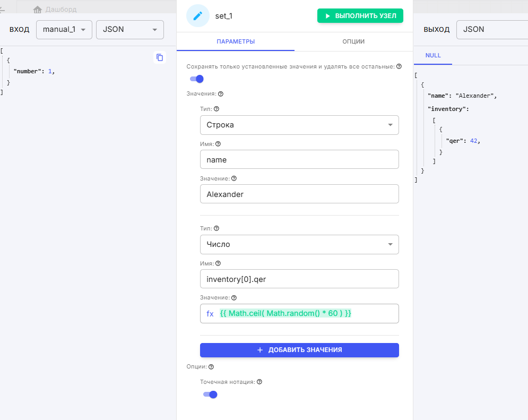Open the Число type dropdown
Viewport: 528px width, 420px height.
(299, 245)
